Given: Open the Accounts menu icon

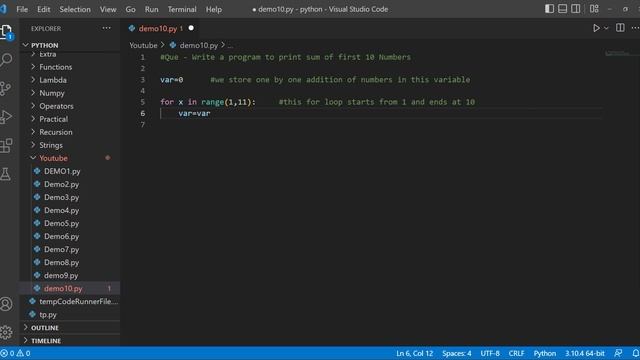Looking at the screenshot, I should [6, 304].
